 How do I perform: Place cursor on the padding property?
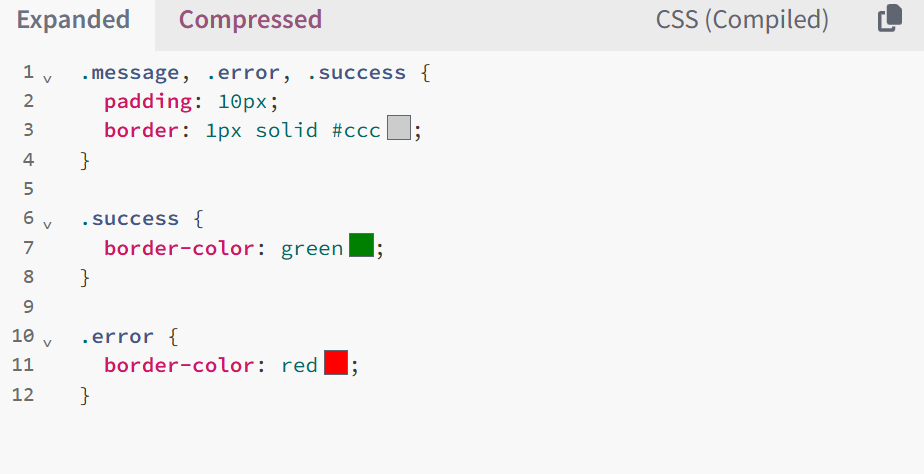tap(148, 102)
